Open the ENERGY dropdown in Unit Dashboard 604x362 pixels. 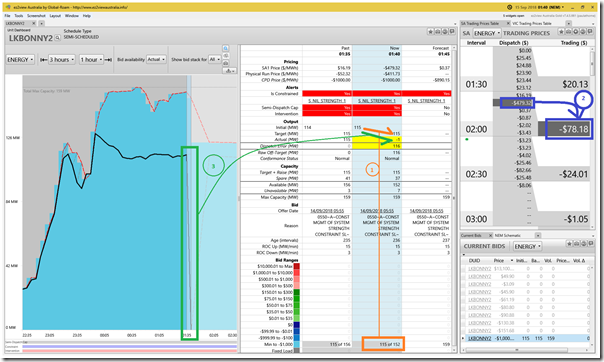pyautogui.click(x=20, y=60)
